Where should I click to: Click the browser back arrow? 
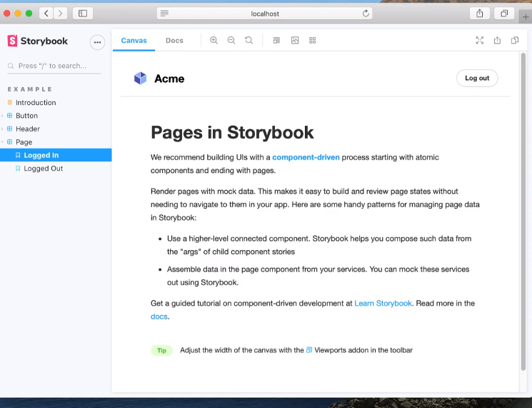pos(46,14)
